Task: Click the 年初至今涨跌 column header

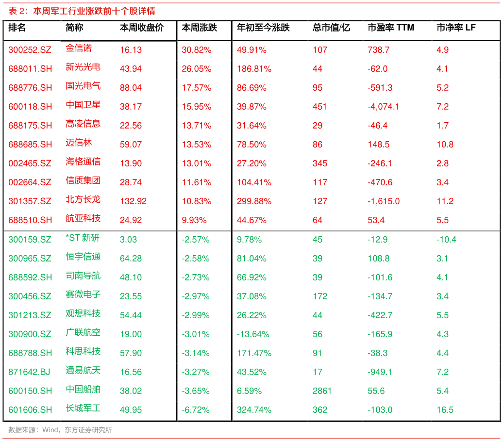Action: [x=263, y=28]
